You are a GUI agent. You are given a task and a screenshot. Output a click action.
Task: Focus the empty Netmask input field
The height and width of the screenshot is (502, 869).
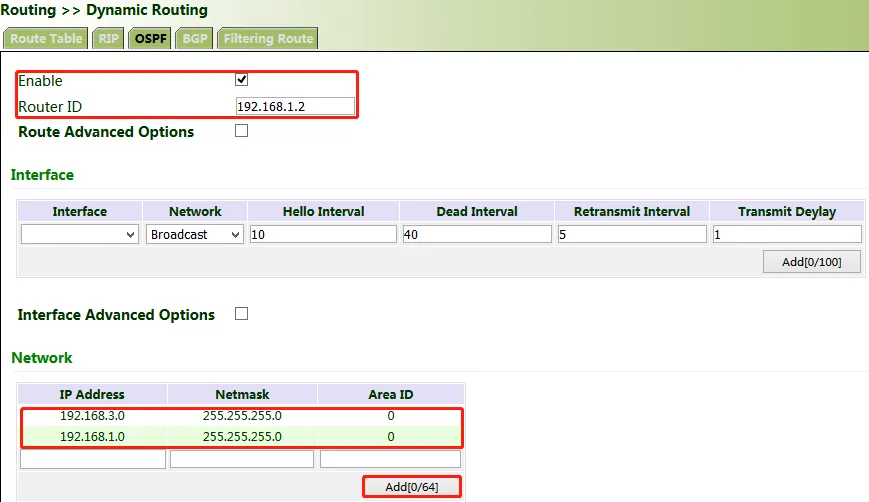(x=242, y=459)
